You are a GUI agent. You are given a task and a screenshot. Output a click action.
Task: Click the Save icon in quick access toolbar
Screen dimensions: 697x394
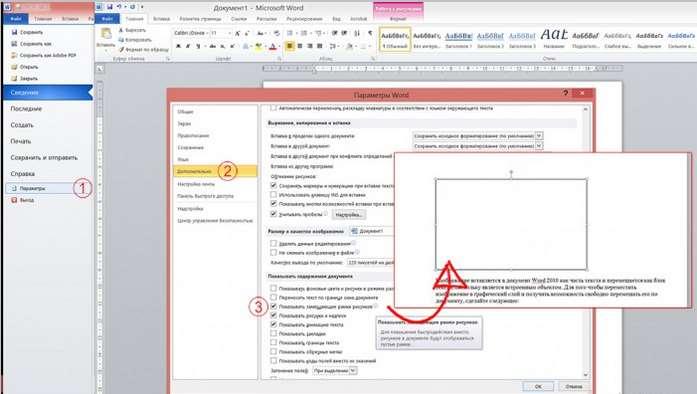pyautogui.click(x=109, y=7)
